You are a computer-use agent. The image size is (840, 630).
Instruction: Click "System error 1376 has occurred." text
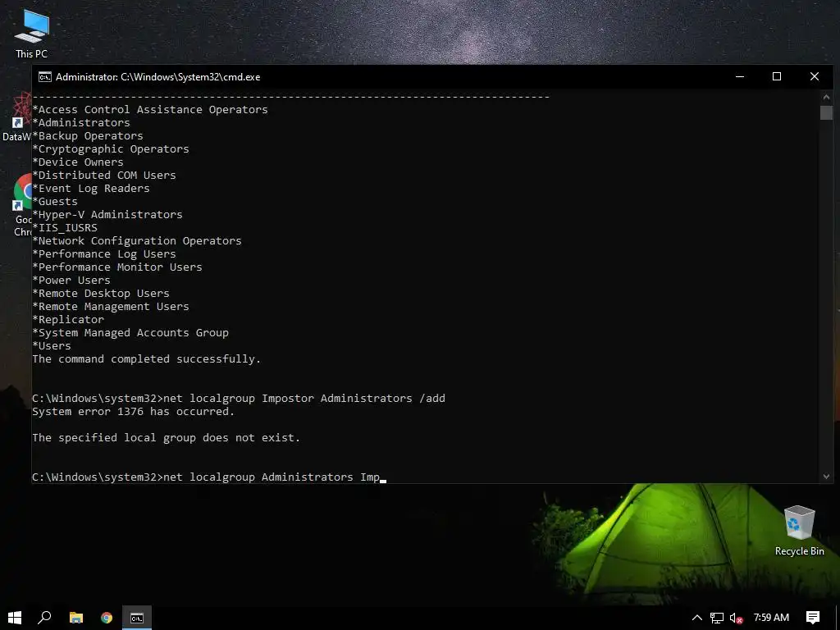(x=134, y=412)
